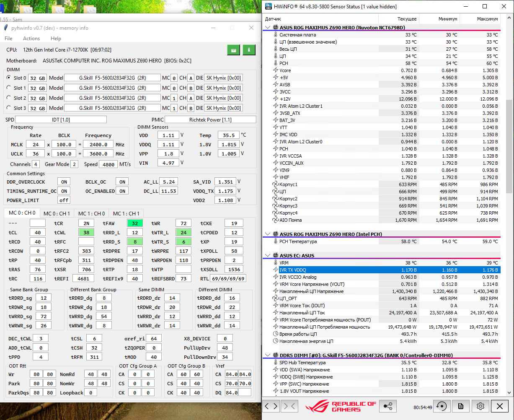
Task: Click HWiNFO collapse columns arrows button
Action: [289, 406]
